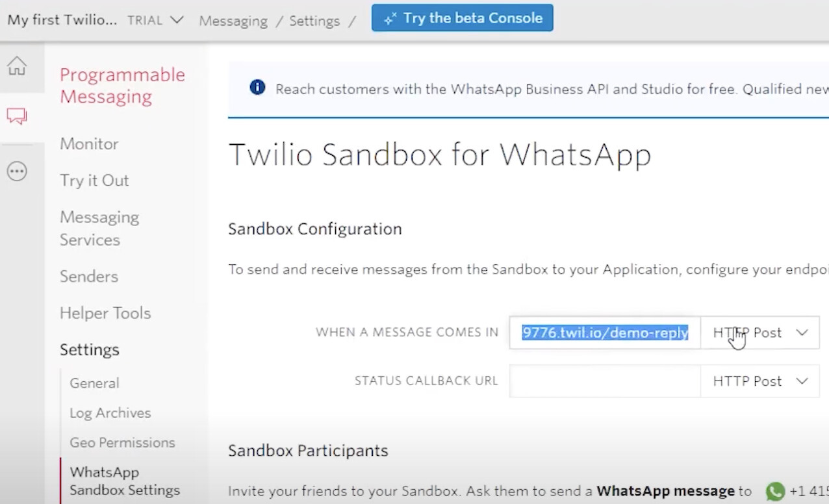Open Helper Tools section
This screenshot has height=504, width=829.
105,312
